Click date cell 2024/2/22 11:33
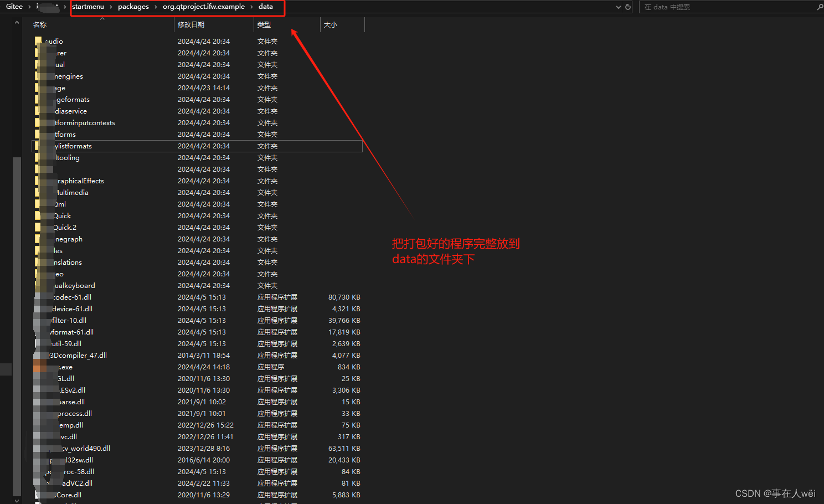Screen dimensions: 824x504 pos(204,484)
